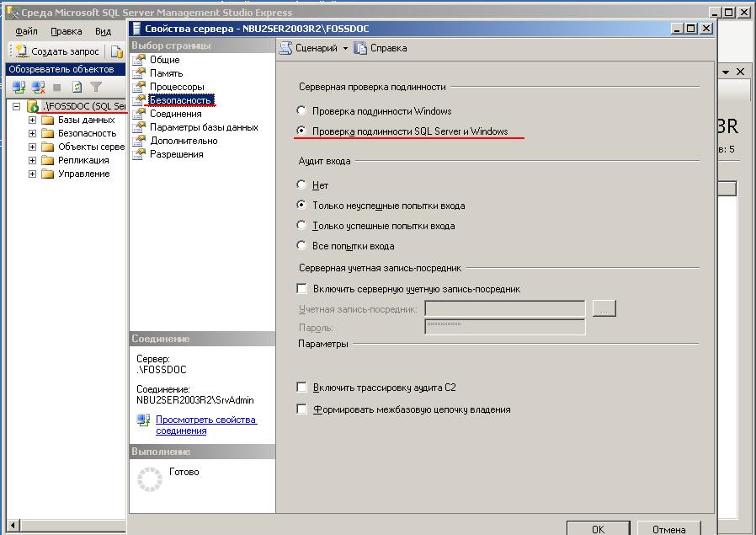The image size is (756, 535).
Task: Expand the Безопасность node in object tree
Action: point(32,134)
